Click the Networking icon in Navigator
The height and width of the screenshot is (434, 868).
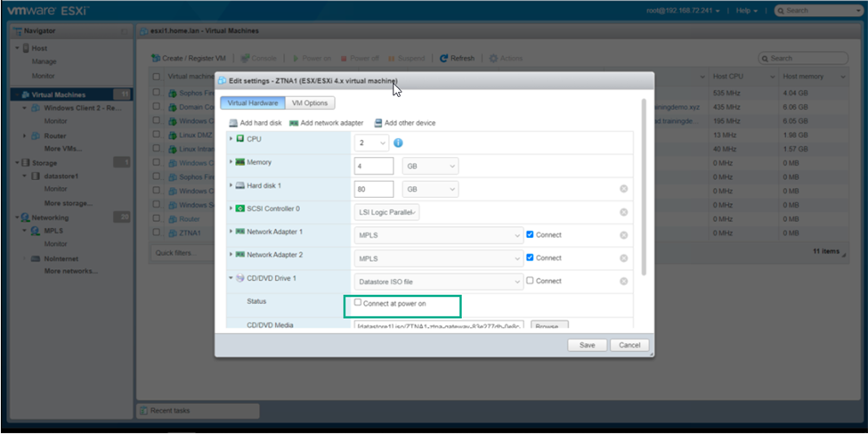point(26,217)
